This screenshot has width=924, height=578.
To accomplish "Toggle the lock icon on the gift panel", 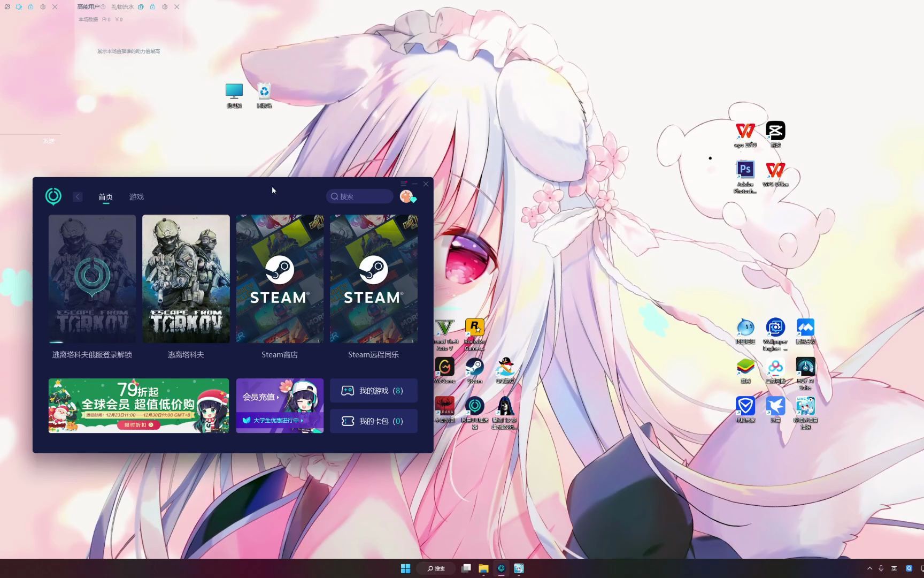I will coord(152,7).
